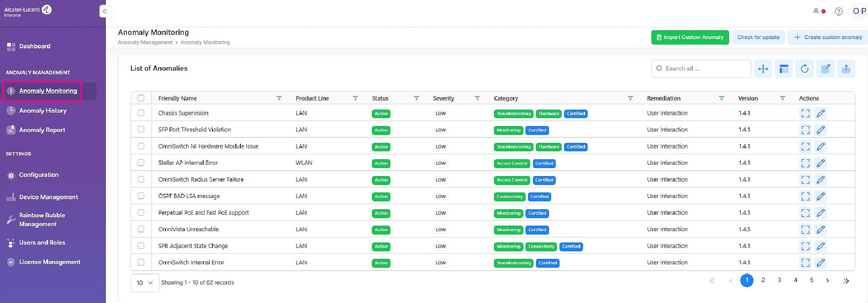Click the Check for update button

(758, 37)
